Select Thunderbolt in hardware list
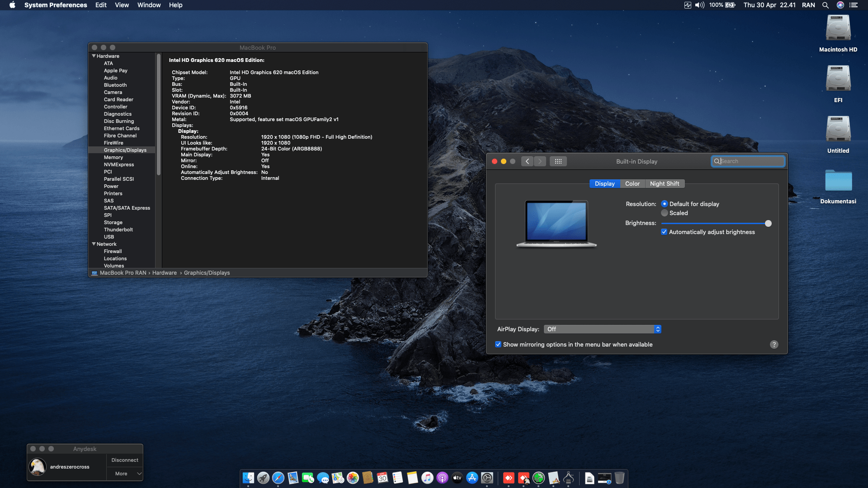This screenshot has height=488, width=868. click(118, 230)
